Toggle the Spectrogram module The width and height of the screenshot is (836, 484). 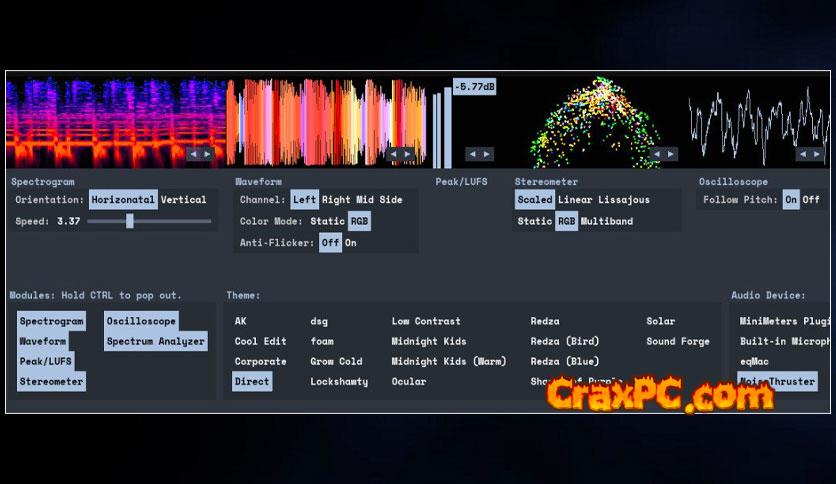pos(51,321)
